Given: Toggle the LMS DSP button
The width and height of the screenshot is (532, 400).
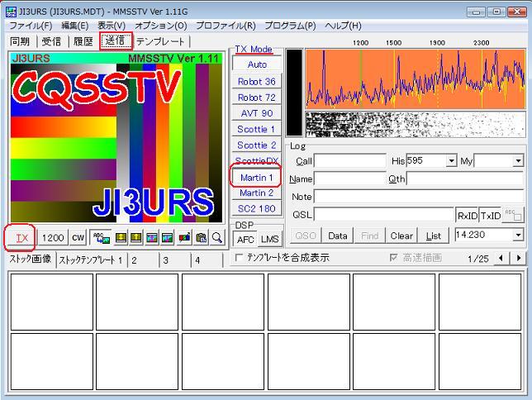Looking at the screenshot, I should tap(270, 240).
